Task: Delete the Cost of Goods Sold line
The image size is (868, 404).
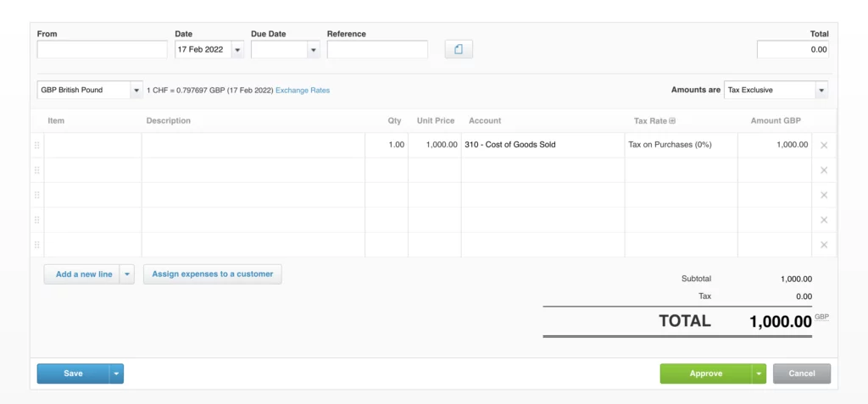Action: pos(824,146)
